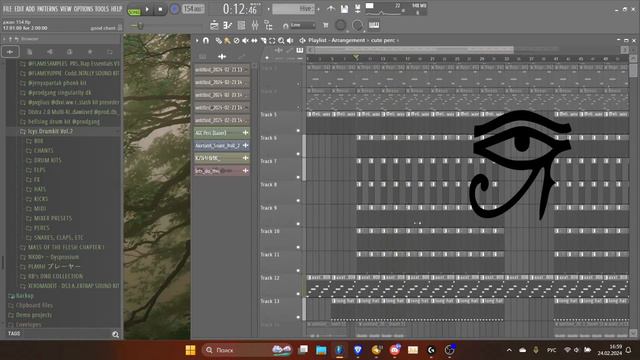
Task: Toggle mute on Track 6
Action: [298, 154]
